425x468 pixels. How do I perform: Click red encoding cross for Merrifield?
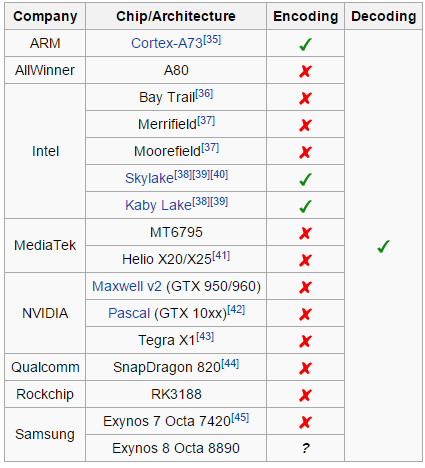[x=305, y=125]
